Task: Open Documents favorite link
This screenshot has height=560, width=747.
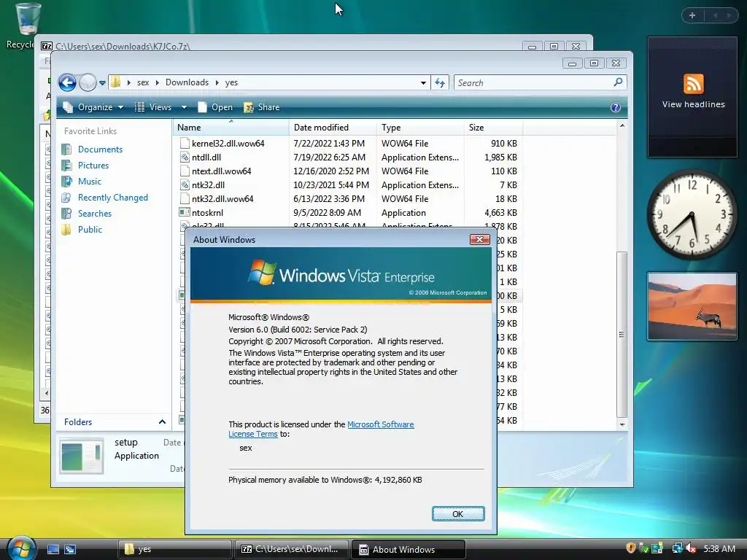Action: pos(100,149)
